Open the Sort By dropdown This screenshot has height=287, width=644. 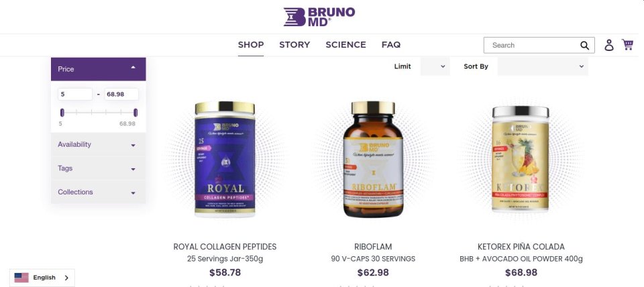pyautogui.click(x=543, y=66)
